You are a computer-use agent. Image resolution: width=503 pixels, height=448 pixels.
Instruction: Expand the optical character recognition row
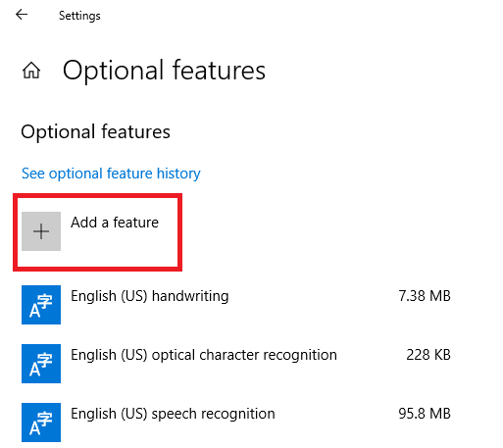click(236, 364)
